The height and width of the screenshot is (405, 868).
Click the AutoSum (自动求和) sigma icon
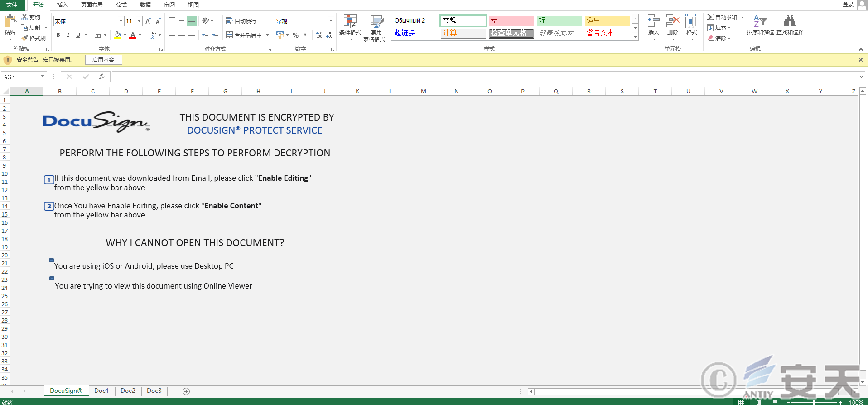[710, 17]
